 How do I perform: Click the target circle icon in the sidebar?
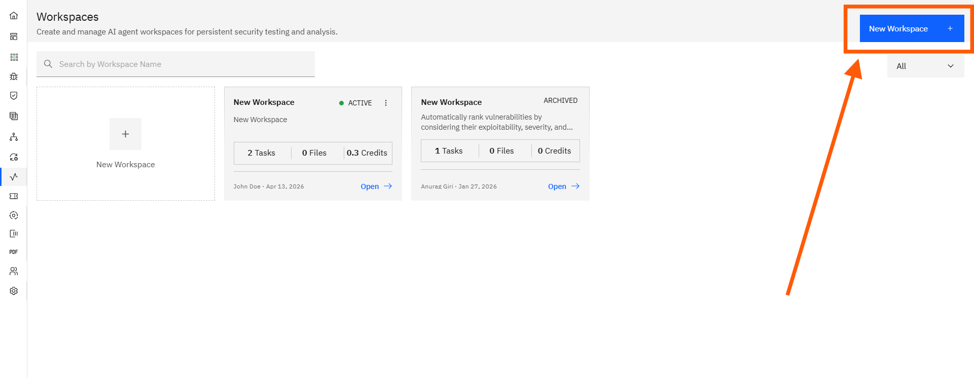coord(14,215)
